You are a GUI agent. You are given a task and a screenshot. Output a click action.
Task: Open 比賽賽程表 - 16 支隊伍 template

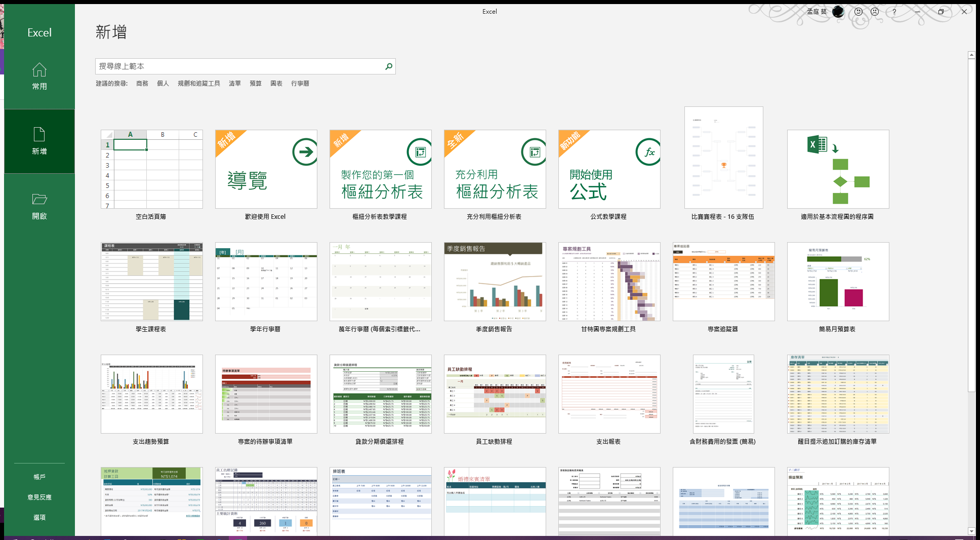tap(724, 158)
